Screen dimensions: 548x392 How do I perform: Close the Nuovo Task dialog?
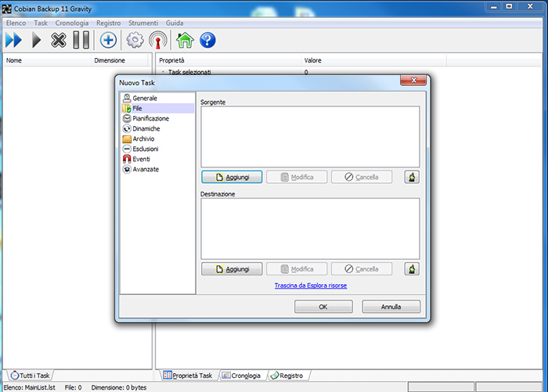pos(413,80)
